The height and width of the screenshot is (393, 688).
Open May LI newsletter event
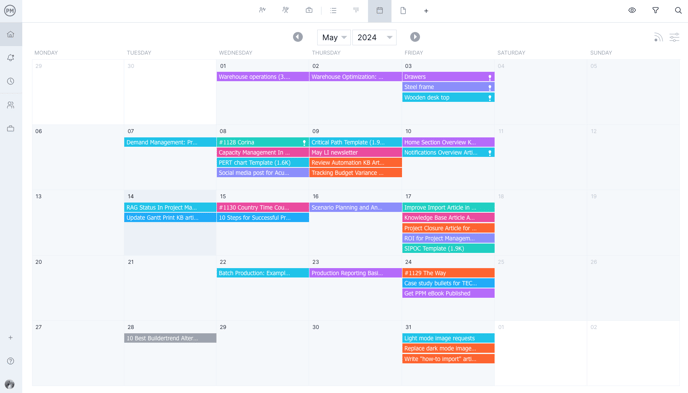(355, 153)
